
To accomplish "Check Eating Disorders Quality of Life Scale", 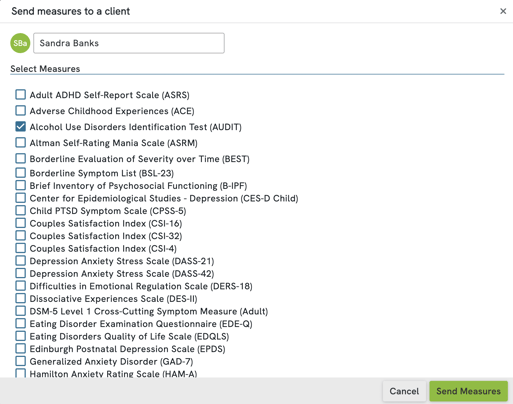I will pyautogui.click(x=20, y=336).
